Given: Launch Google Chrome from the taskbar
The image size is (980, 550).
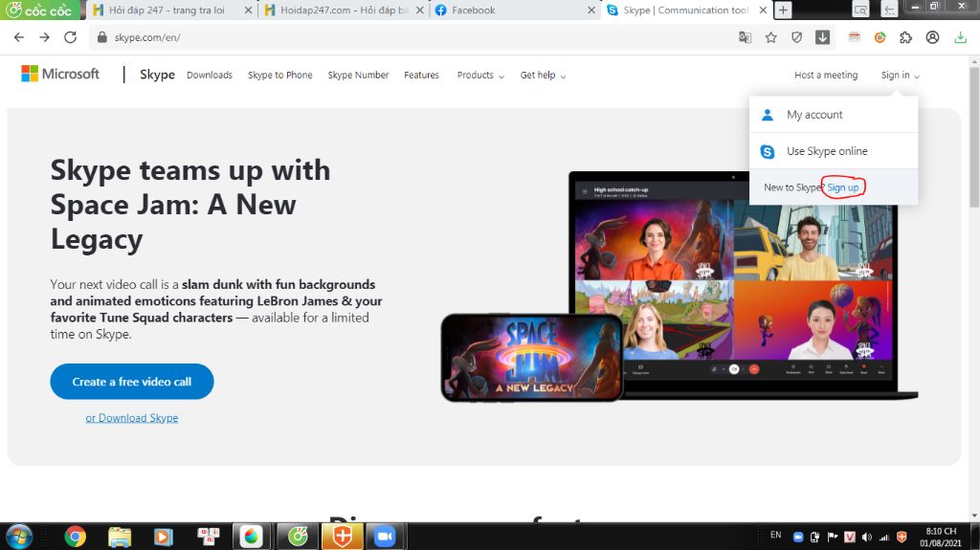Looking at the screenshot, I should 76,537.
